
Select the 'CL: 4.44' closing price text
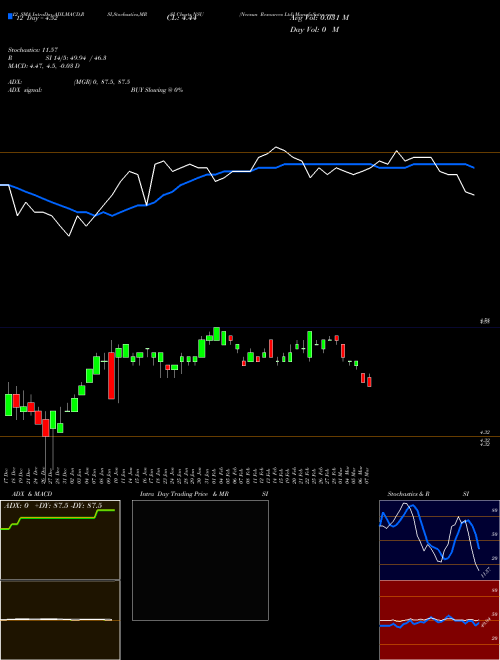point(182,18)
